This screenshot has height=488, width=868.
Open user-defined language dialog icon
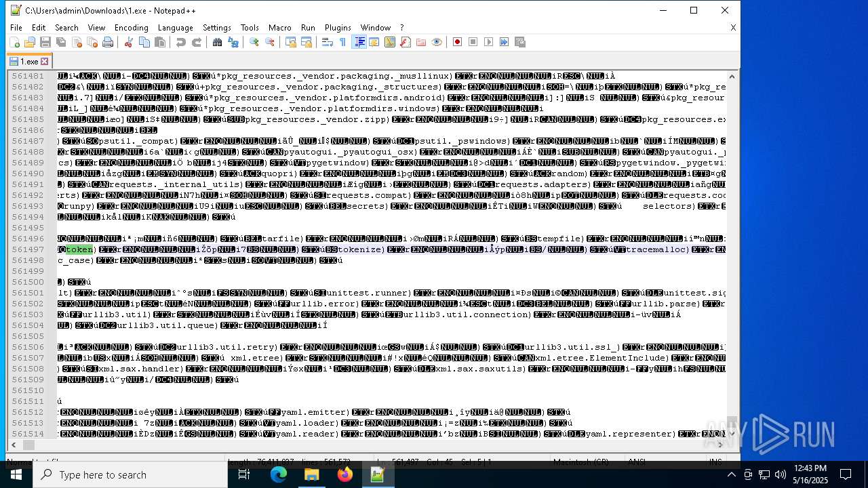point(374,42)
